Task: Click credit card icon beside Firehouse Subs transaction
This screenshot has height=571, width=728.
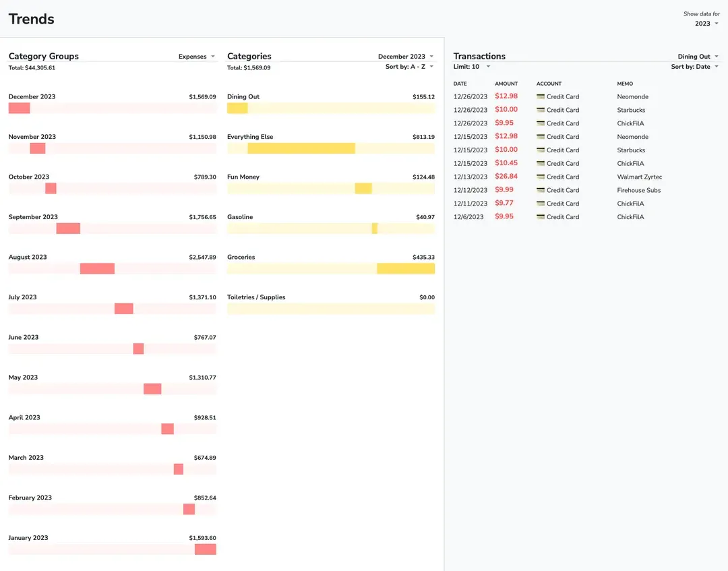Action: tap(541, 190)
